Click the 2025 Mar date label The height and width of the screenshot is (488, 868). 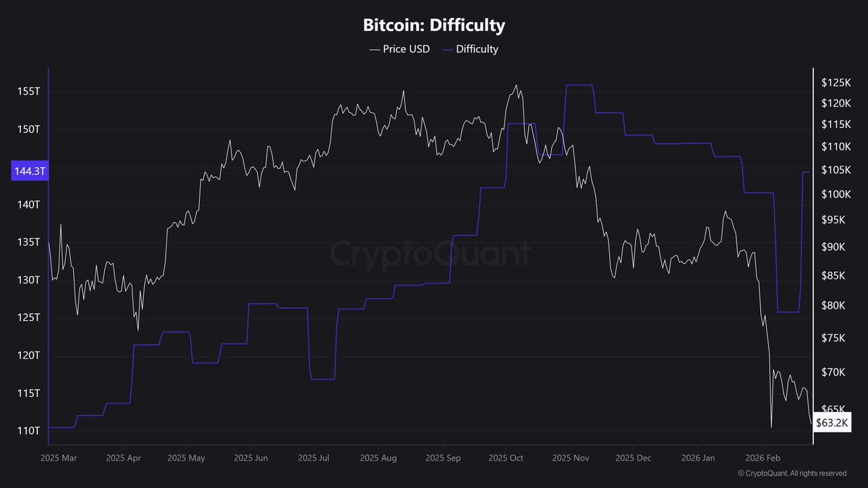(x=59, y=458)
